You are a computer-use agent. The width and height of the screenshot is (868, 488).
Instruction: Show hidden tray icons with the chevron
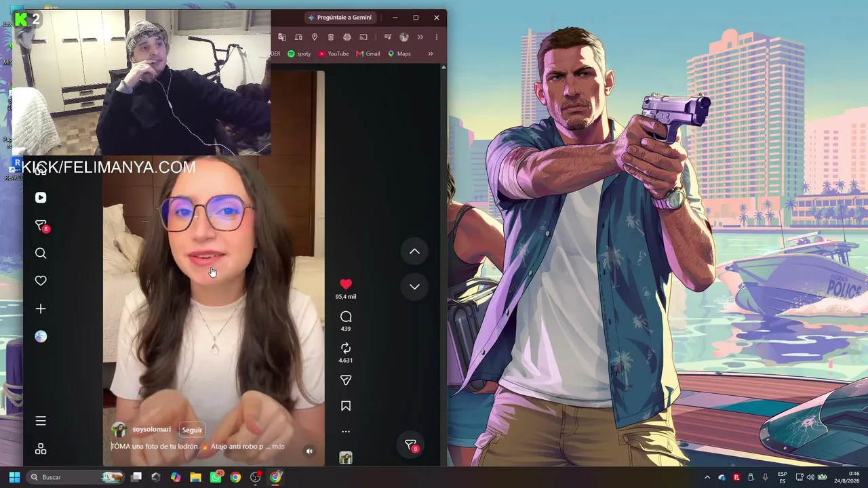coord(707,477)
